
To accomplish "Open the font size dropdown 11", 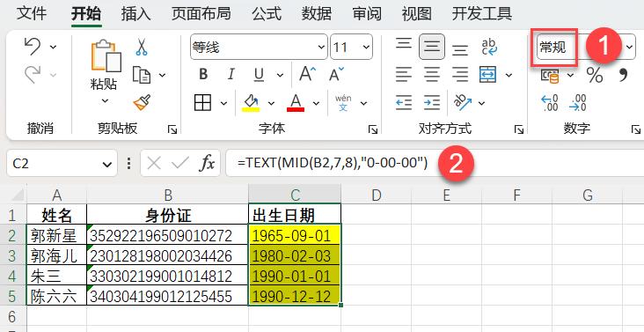I will coord(366,47).
